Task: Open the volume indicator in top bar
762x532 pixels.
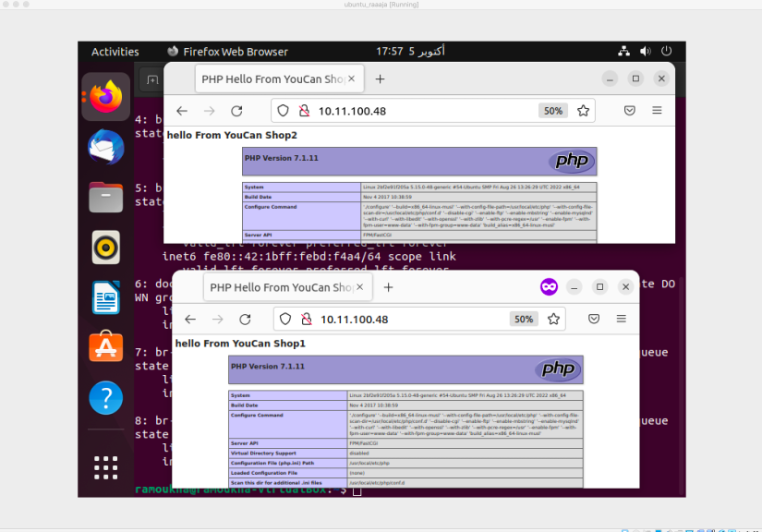Action: [646, 51]
